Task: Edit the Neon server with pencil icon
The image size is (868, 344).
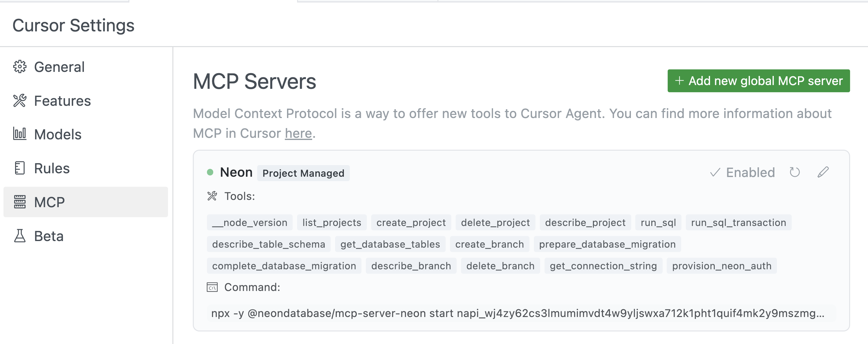Action: 822,172
